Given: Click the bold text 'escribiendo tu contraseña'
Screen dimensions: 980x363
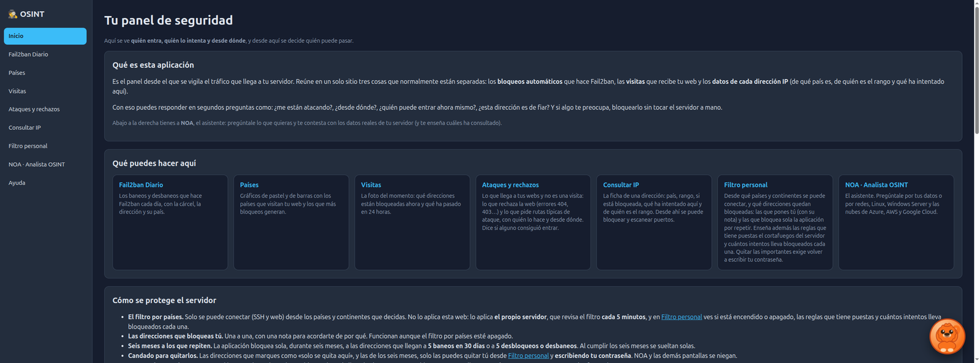Looking at the screenshot, I should [x=593, y=356].
